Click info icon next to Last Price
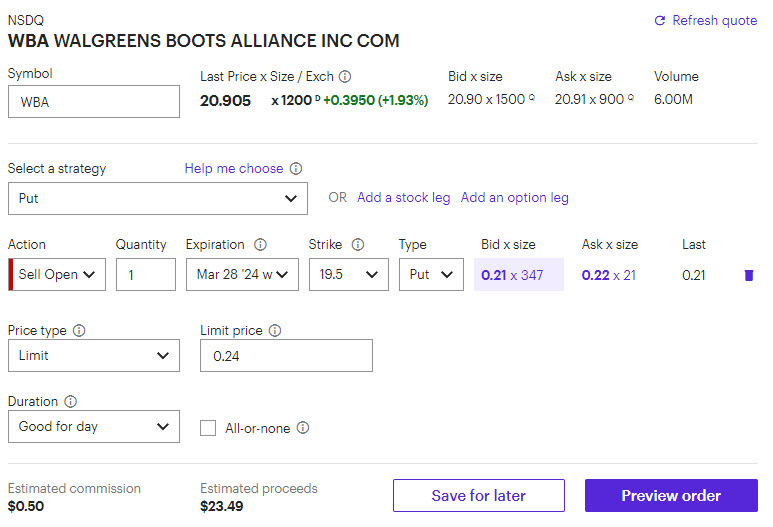Viewport: 773px width, 527px height. (x=345, y=77)
